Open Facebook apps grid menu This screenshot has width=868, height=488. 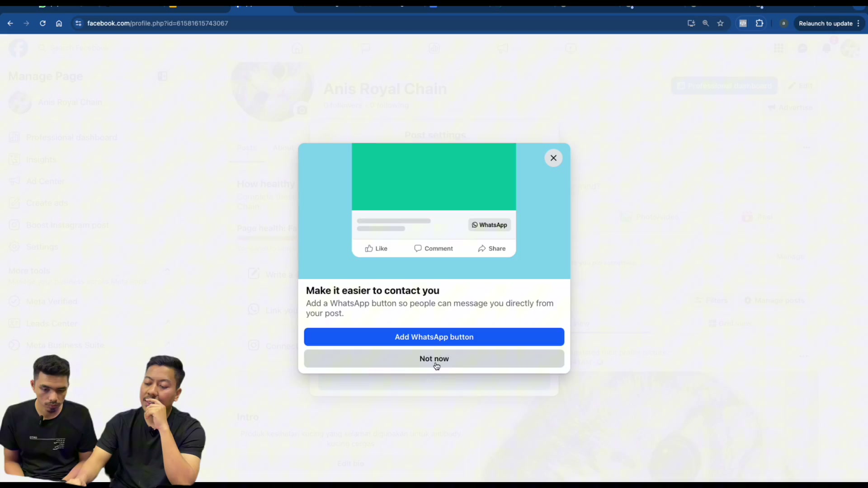[779, 48]
